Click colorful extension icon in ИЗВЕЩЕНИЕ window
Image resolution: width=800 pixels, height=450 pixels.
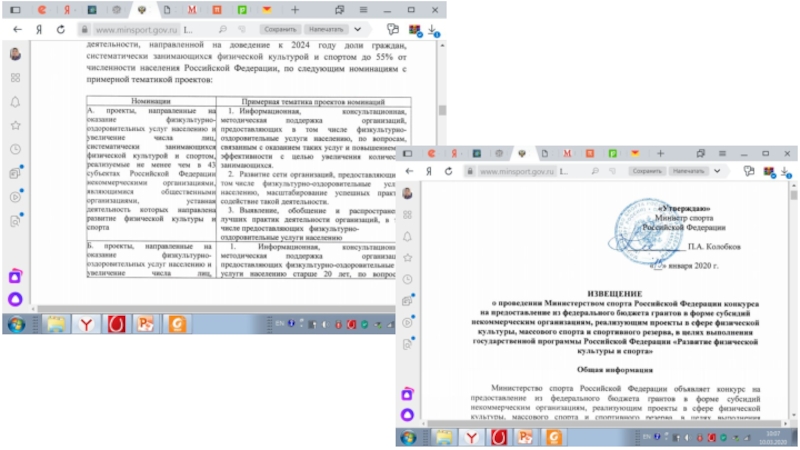(x=769, y=172)
